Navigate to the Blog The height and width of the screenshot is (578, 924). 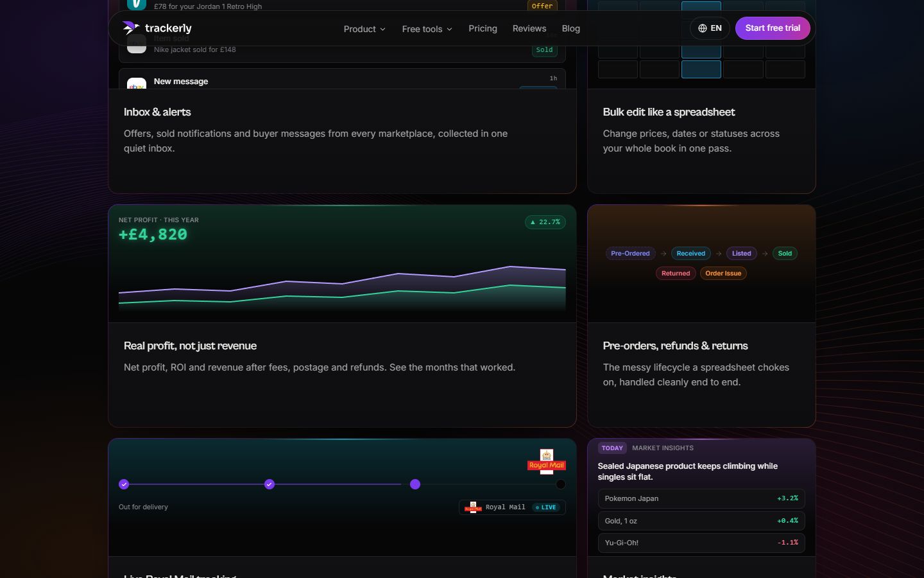[x=571, y=28]
